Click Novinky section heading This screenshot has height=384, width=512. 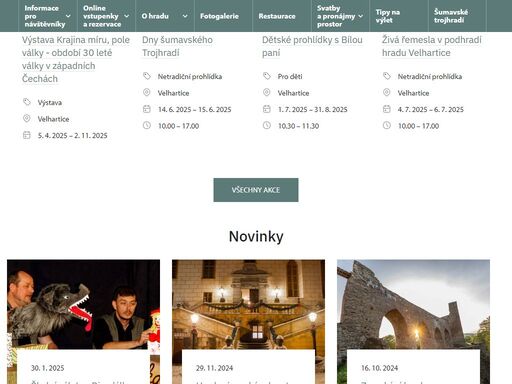[x=256, y=236]
